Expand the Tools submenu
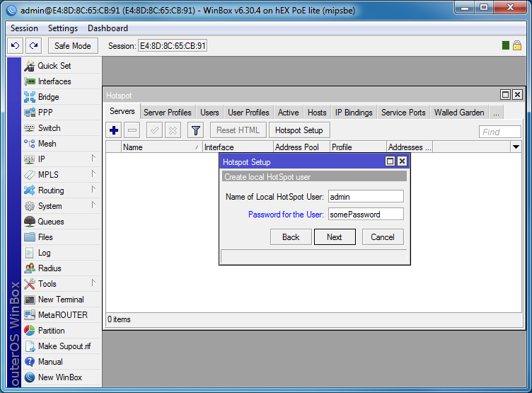 point(93,283)
